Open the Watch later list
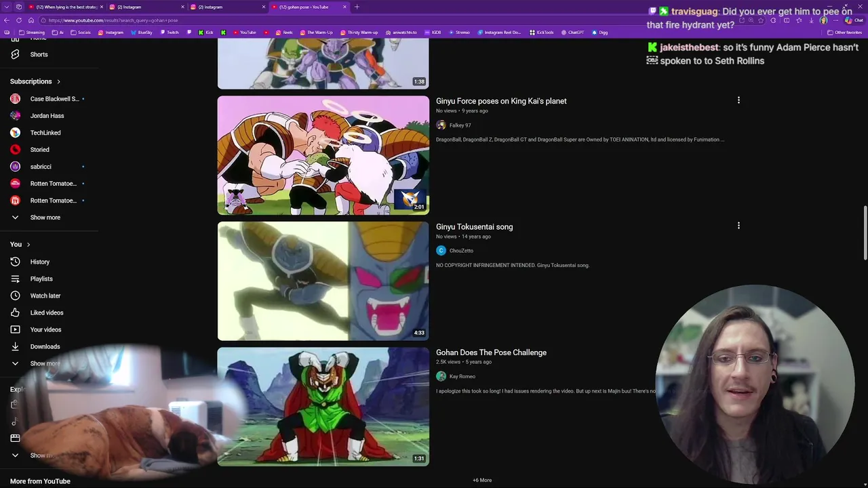This screenshot has width=868, height=488. coord(45,296)
